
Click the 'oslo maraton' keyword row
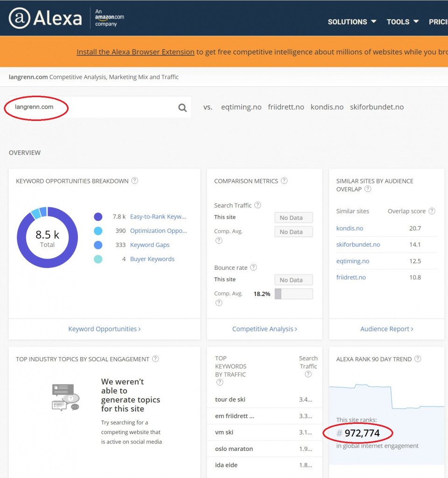click(x=264, y=449)
